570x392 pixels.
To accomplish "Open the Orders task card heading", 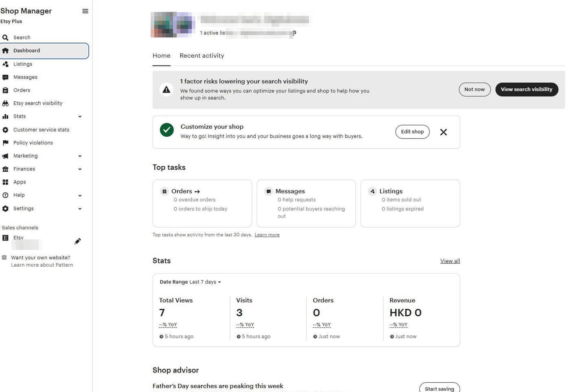I will point(186,191).
